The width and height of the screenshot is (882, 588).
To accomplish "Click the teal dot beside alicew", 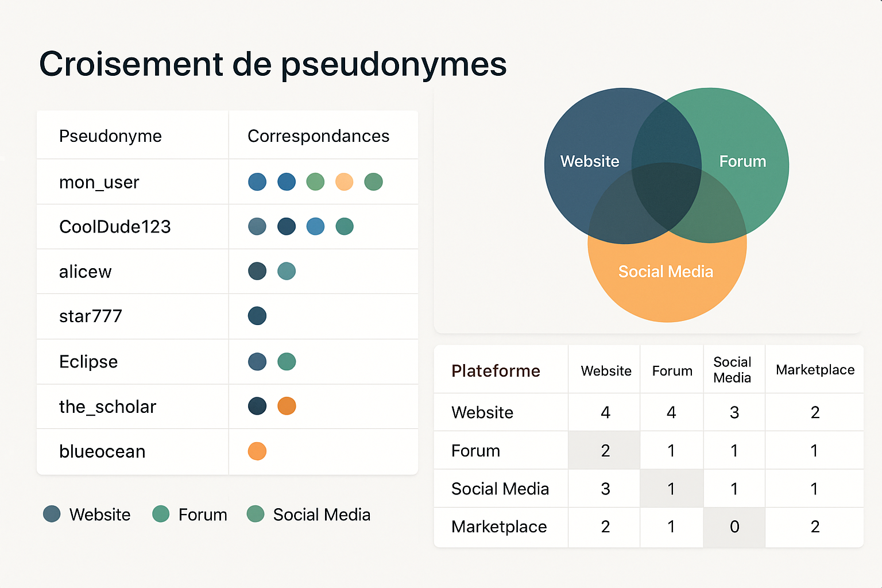I will coord(287,270).
